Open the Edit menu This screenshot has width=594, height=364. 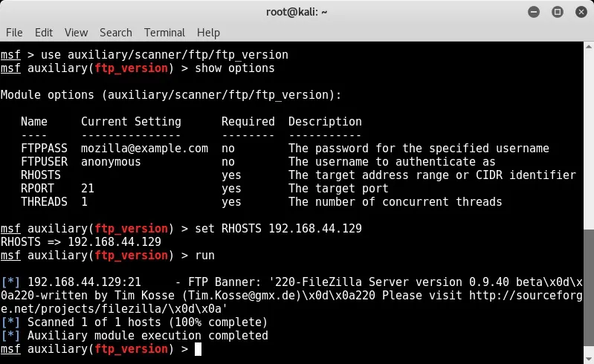[x=44, y=33]
